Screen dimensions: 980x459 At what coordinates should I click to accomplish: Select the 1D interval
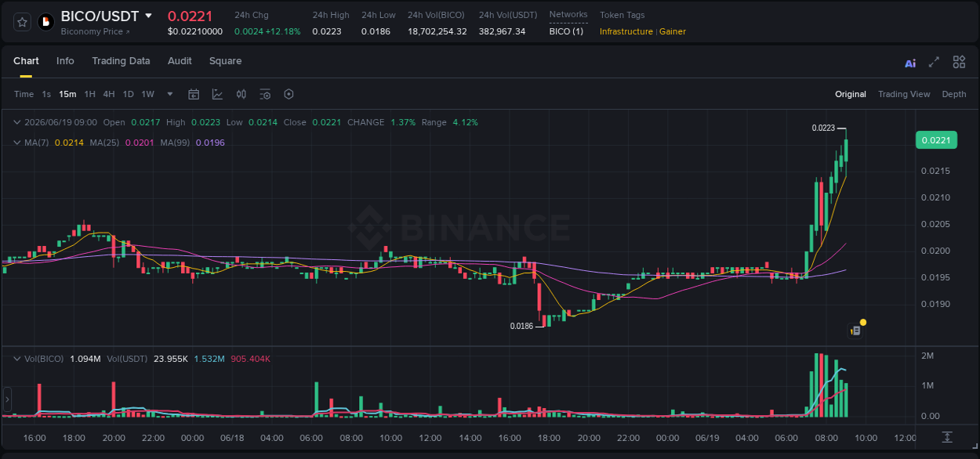(x=128, y=94)
